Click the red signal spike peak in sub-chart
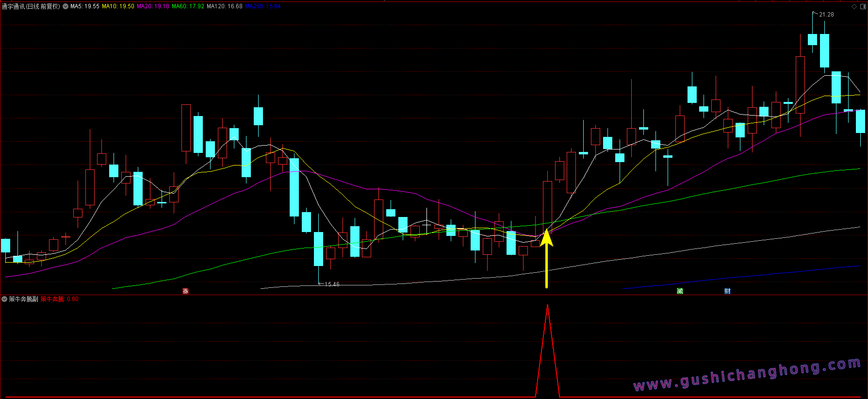Screen dimensions: 868x399 pos(547,306)
